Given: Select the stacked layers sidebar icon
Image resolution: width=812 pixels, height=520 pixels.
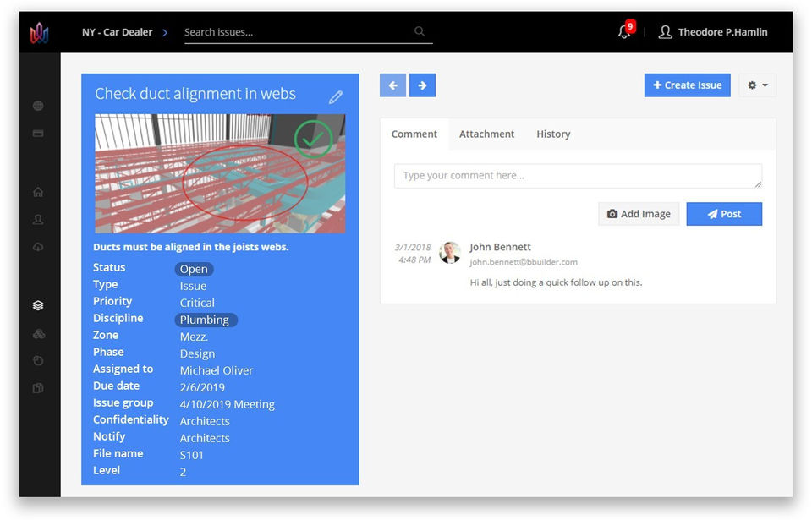Looking at the screenshot, I should 38,305.
